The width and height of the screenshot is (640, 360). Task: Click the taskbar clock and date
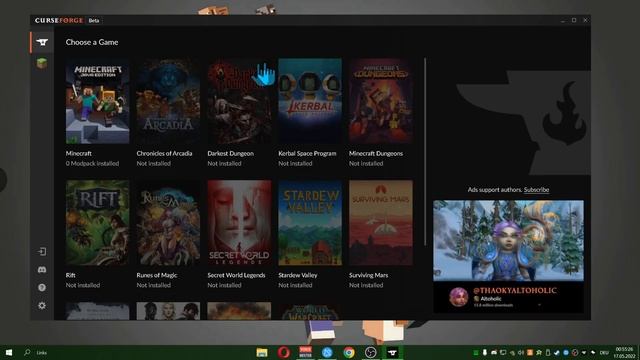(625, 353)
